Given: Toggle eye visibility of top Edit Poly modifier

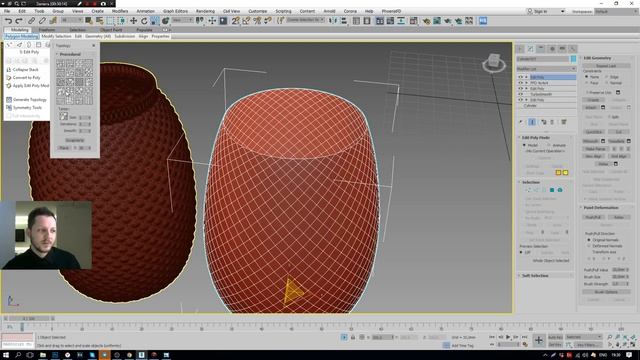Looking at the screenshot, I should click(x=520, y=77).
